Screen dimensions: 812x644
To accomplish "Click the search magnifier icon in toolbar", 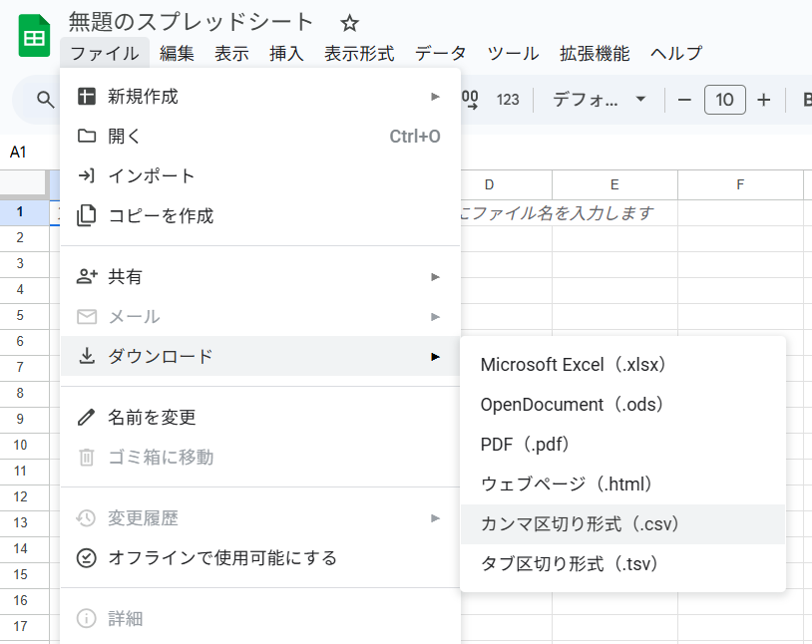I will tap(45, 100).
